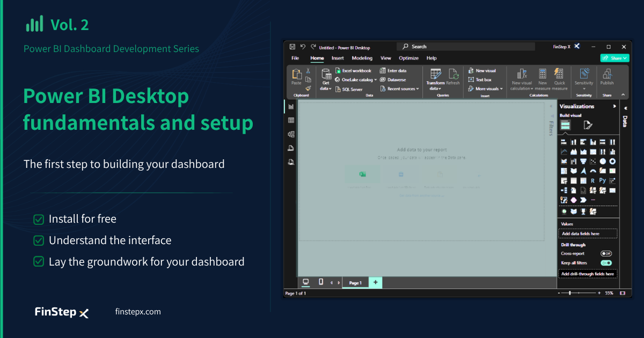Image resolution: width=644 pixels, height=338 pixels.
Task: Import from Excel workbook
Action: [353, 71]
